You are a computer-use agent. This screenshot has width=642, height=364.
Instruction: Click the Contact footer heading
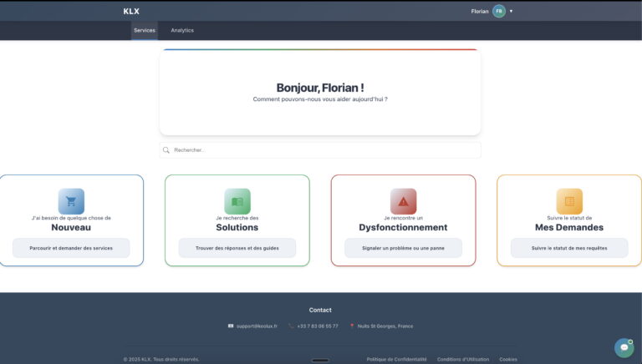[x=320, y=310]
